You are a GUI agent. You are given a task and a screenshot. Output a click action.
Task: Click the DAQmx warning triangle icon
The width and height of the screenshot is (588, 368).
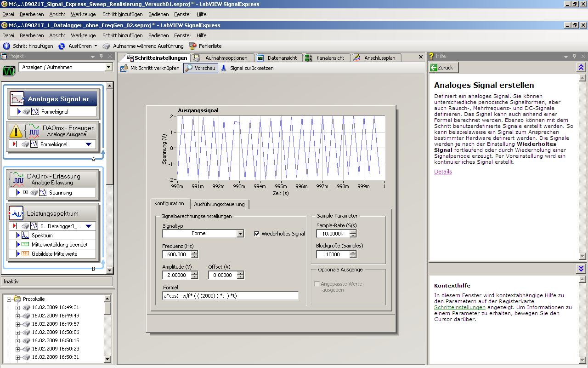coord(16,132)
